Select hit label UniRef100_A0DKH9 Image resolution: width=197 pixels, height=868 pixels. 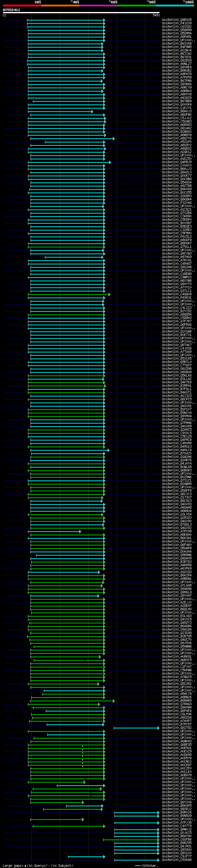(177, 755)
